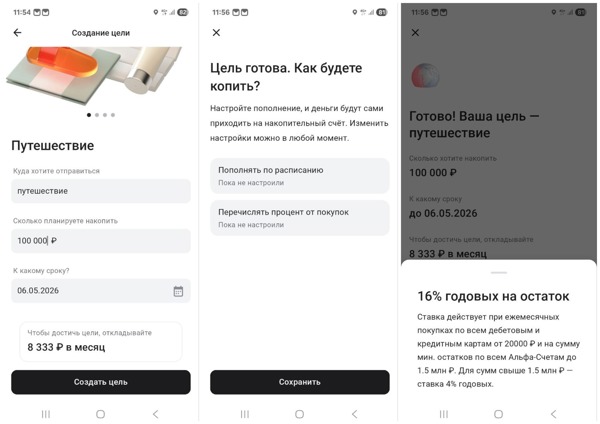600x424 pixels.
Task: Select first carousel page dot under image
Action: 89,115
